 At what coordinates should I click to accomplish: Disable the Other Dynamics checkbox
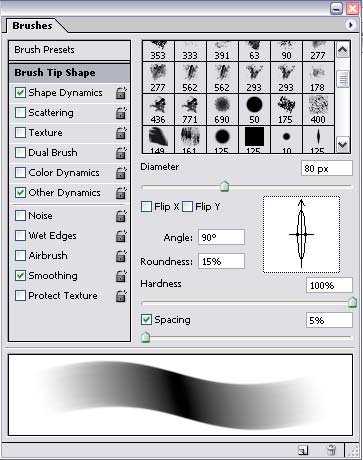coord(20,193)
